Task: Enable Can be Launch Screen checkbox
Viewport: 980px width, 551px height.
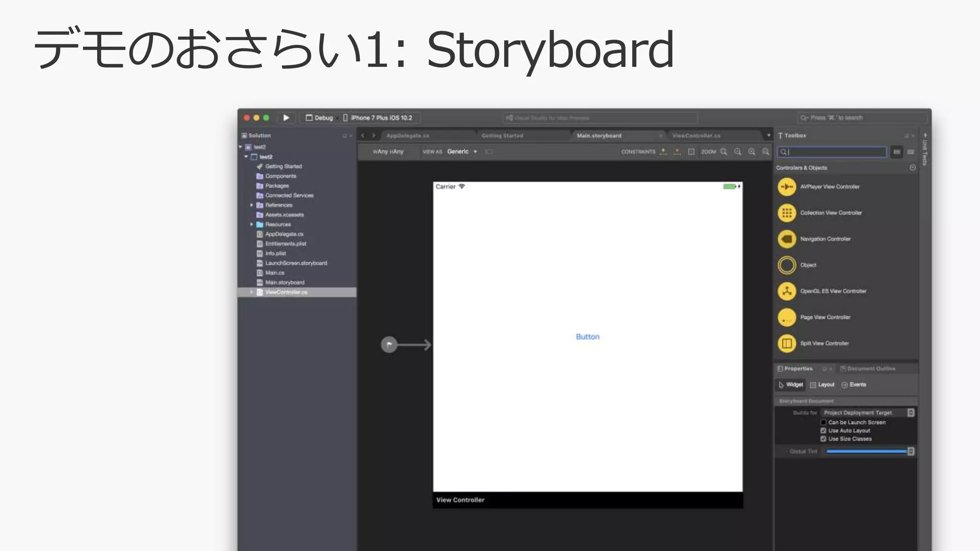Action: [x=824, y=422]
